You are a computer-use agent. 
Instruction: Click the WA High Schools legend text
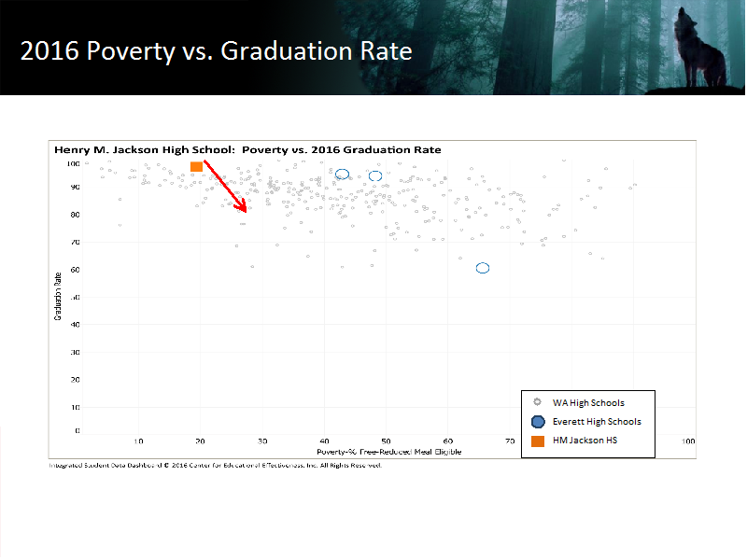click(588, 403)
